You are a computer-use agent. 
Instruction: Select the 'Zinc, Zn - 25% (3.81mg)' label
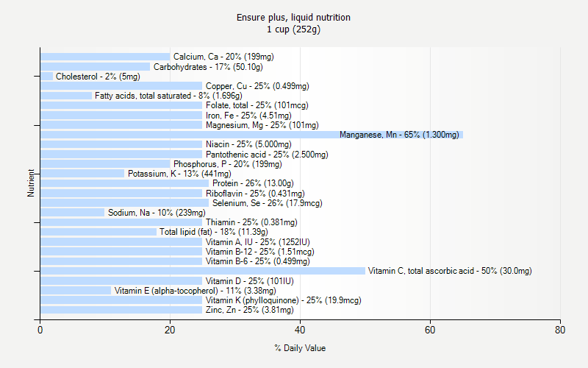pyautogui.click(x=249, y=310)
